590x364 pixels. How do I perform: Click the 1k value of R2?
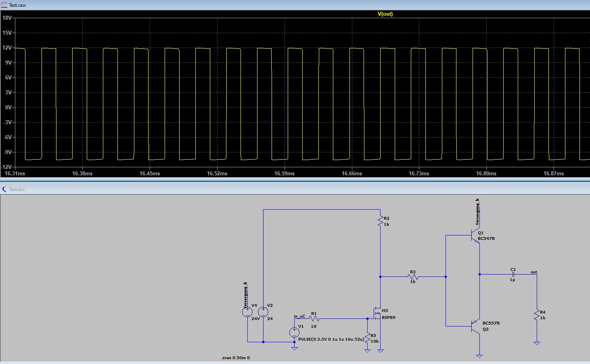(x=387, y=225)
